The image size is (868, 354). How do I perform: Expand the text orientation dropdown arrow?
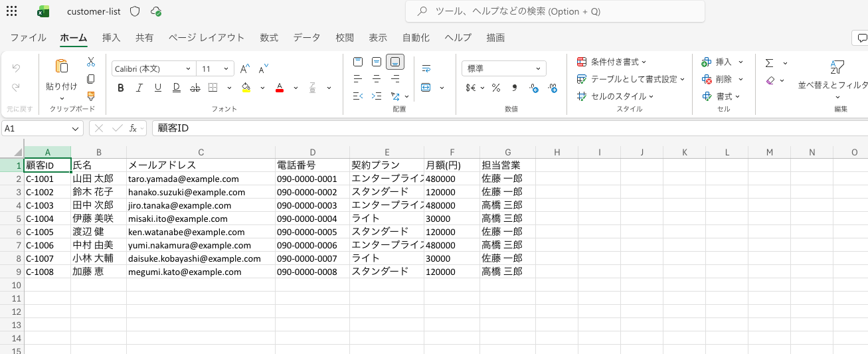point(407,96)
